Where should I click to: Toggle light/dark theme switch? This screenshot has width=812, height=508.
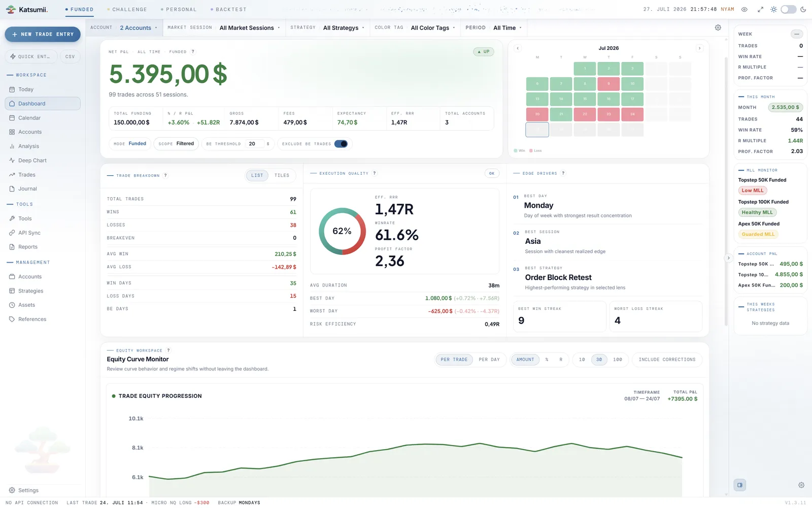click(788, 9)
